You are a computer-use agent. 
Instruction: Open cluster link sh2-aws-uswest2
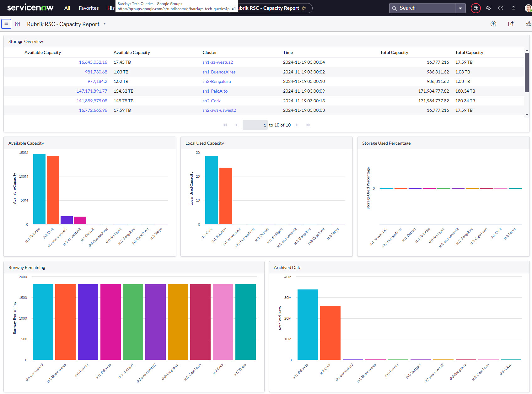[x=219, y=110]
